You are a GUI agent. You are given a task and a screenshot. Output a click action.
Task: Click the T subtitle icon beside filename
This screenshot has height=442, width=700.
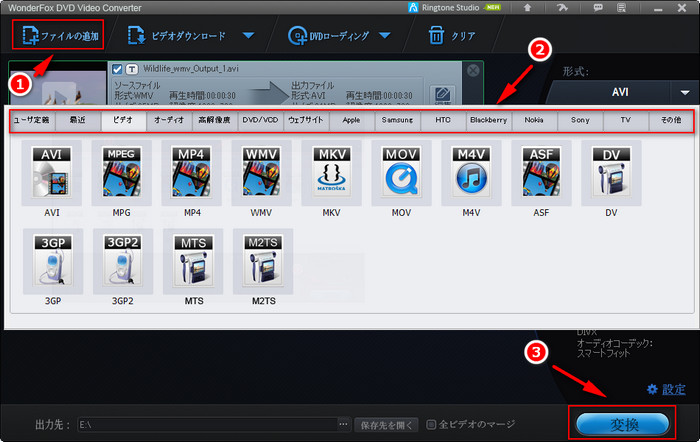coord(132,69)
